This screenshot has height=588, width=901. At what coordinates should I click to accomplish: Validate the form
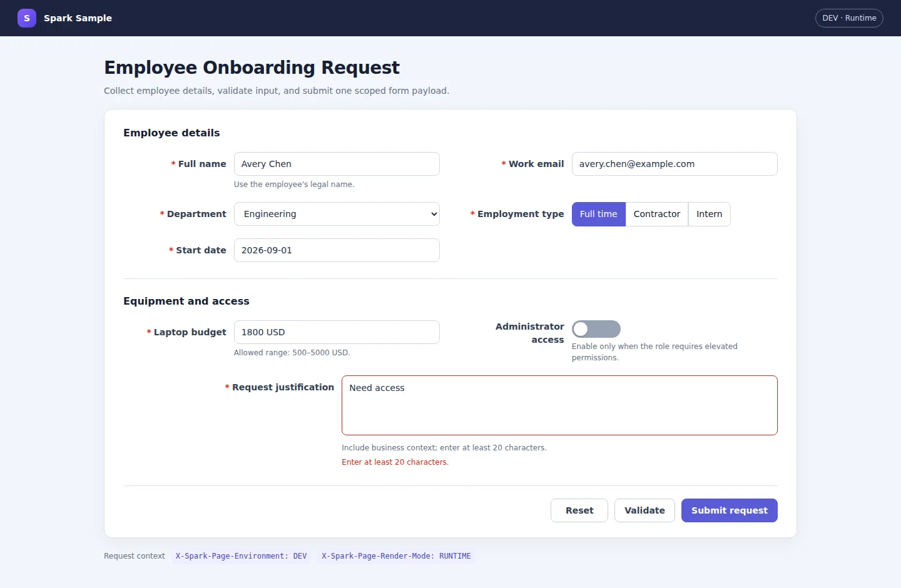click(644, 510)
